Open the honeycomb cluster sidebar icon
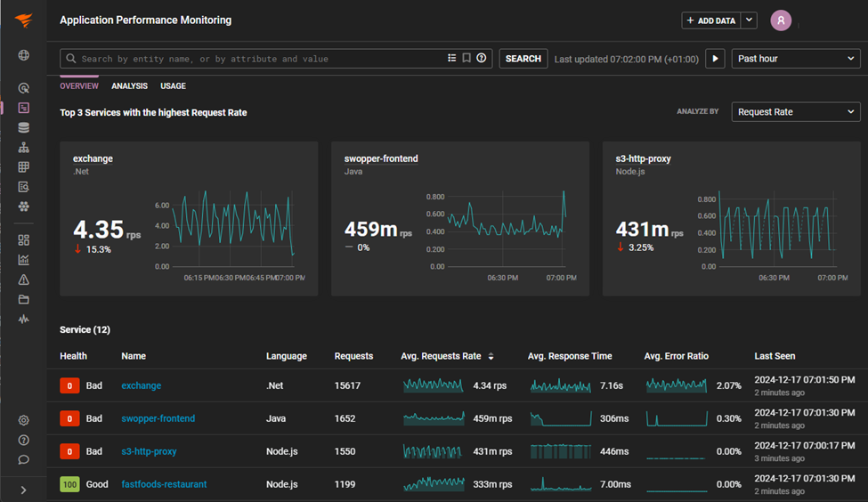868x502 pixels. (x=23, y=206)
